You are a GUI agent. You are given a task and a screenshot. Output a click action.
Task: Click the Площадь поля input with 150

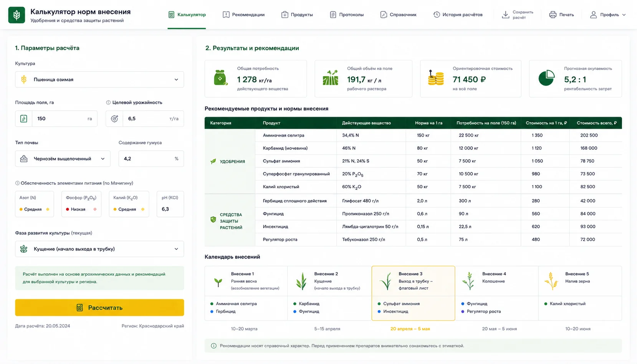[56, 119]
